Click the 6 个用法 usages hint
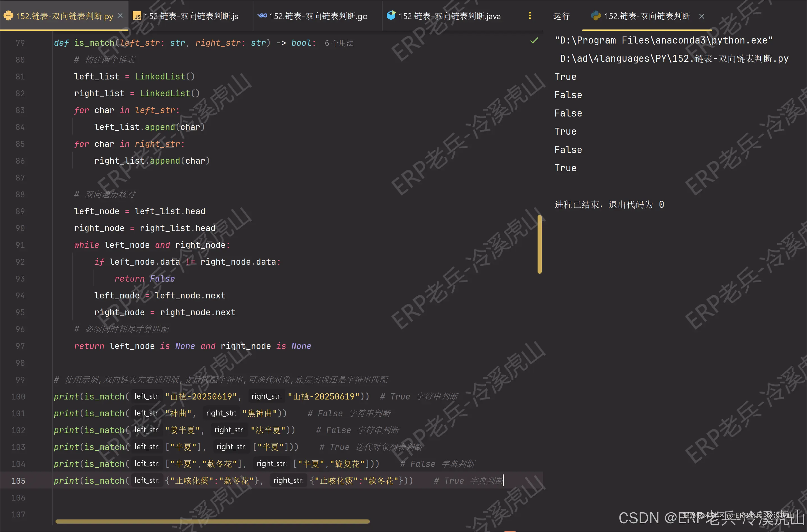Image resolution: width=807 pixels, height=532 pixels. click(x=339, y=43)
